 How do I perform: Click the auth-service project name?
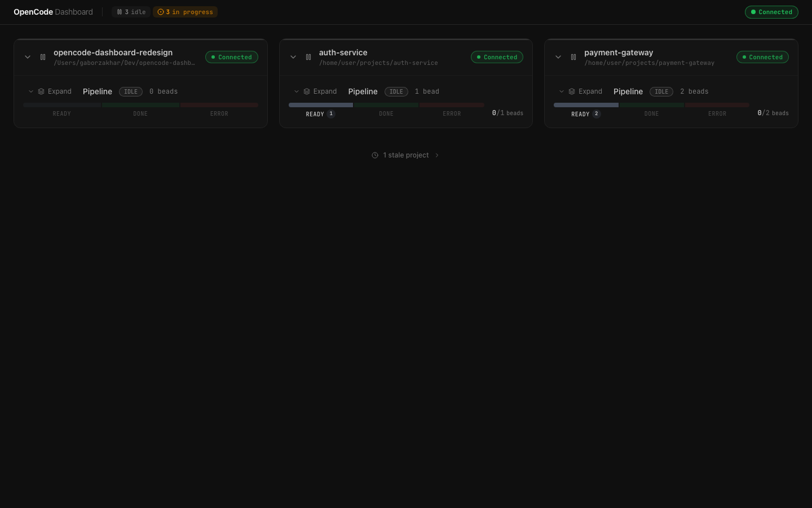(343, 52)
